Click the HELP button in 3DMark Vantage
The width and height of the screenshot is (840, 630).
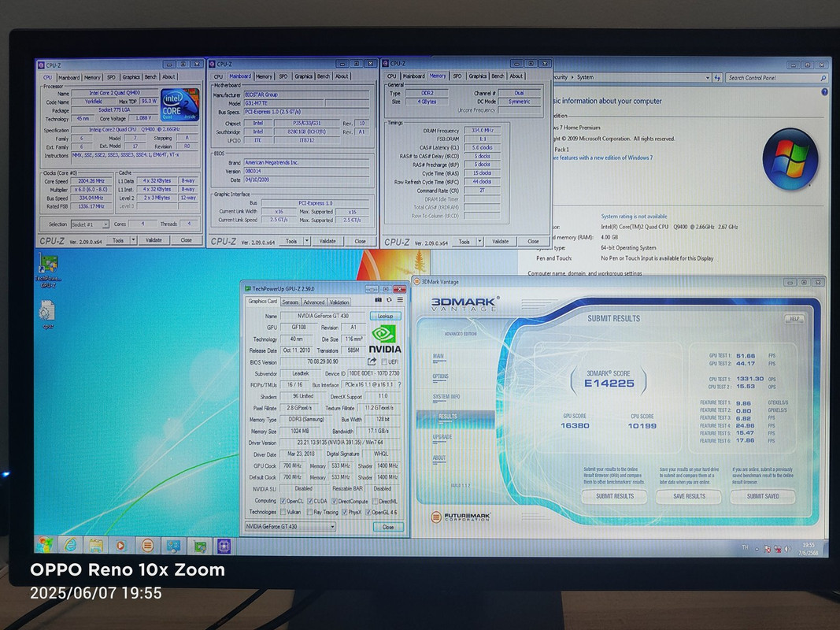click(x=794, y=319)
